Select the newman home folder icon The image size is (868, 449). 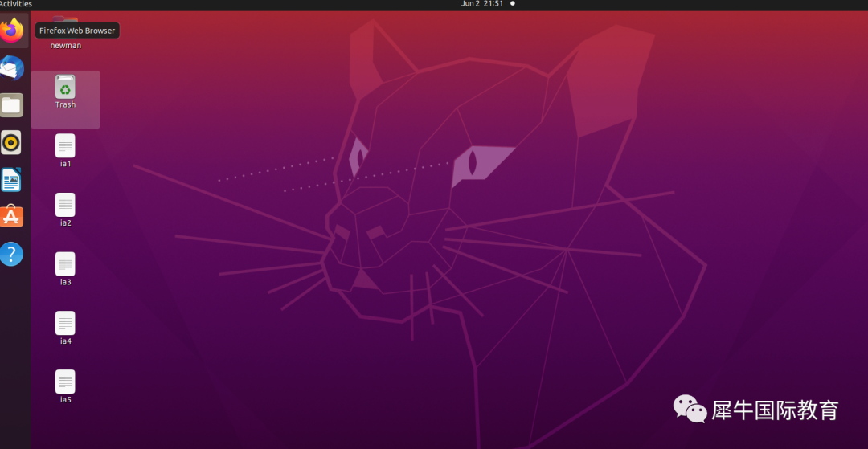(x=65, y=33)
